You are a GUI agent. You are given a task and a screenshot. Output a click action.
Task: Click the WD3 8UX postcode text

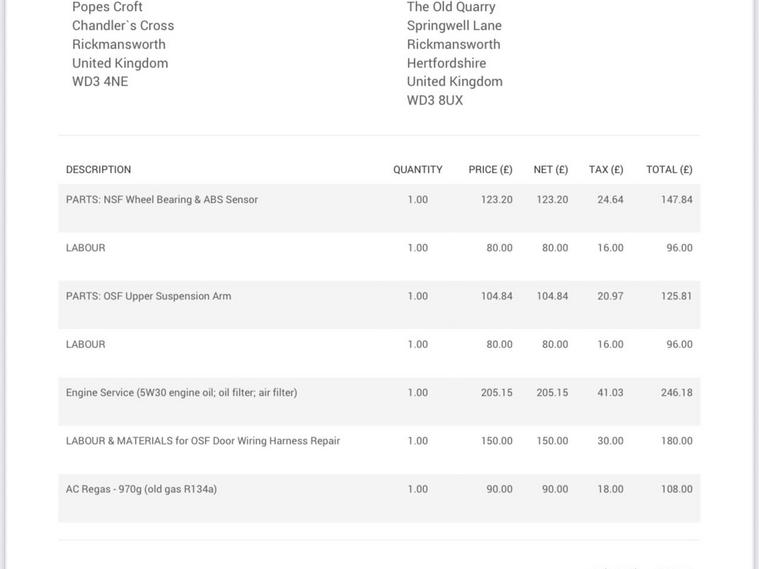pyautogui.click(x=435, y=100)
